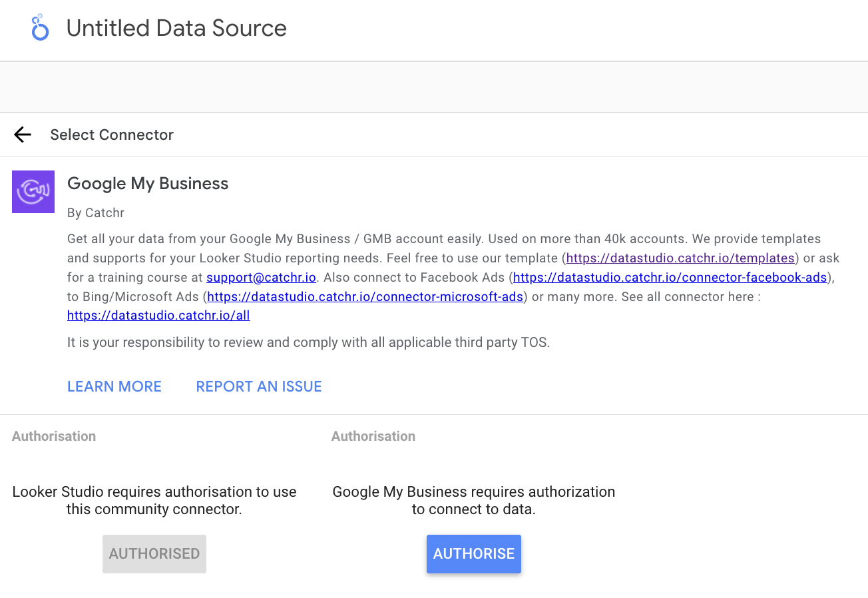Rename the Untitled Data Source title
This screenshot has width=868, height=598.
176,28
